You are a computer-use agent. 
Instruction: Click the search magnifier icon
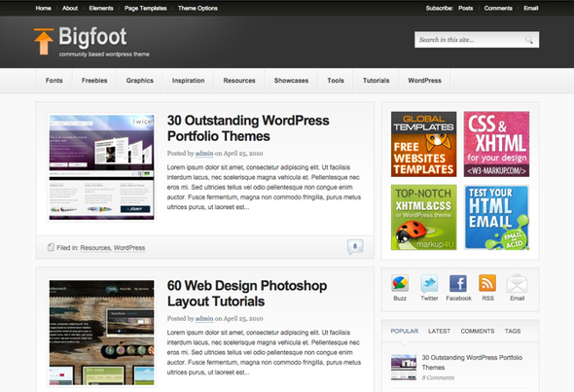coord(529,40)
